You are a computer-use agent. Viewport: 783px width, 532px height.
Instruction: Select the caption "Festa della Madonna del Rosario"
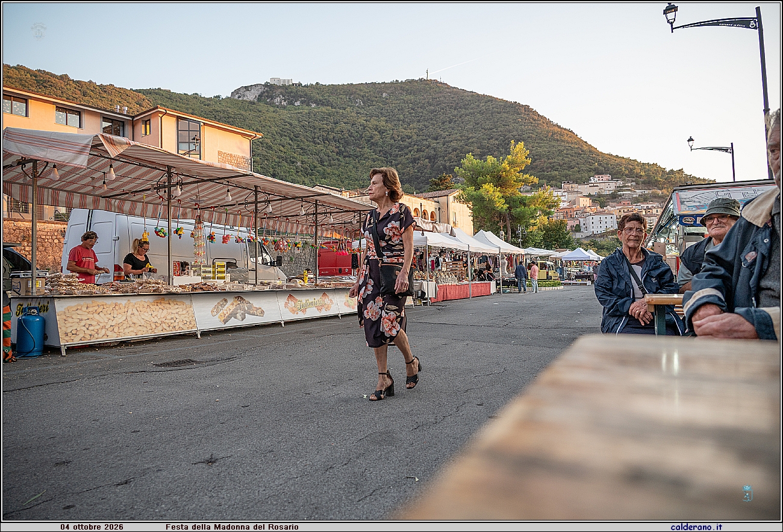232,527
